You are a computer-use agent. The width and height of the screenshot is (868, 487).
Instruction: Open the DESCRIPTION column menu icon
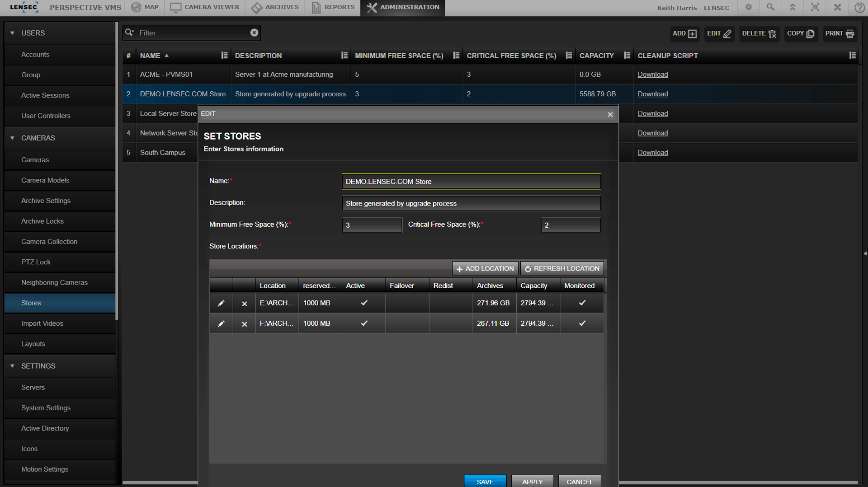click(x=344, y=55)
